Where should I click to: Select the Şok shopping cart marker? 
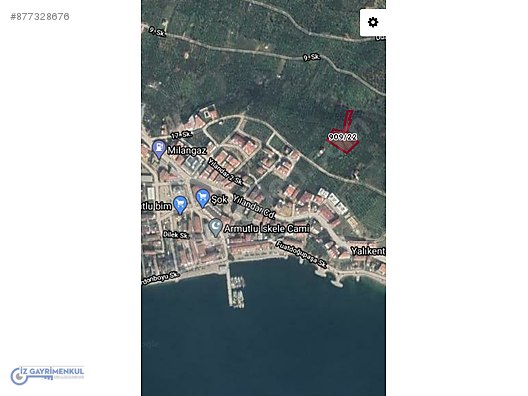click(203, 198)
